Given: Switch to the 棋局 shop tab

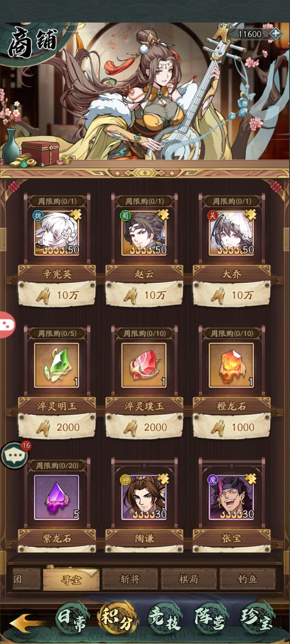Looking at the screenshot, I should click(188, 579).
